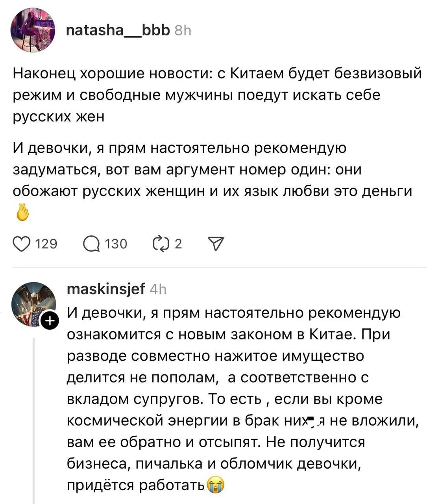Open natasha__bbb's profile picture

pos(33,31)
